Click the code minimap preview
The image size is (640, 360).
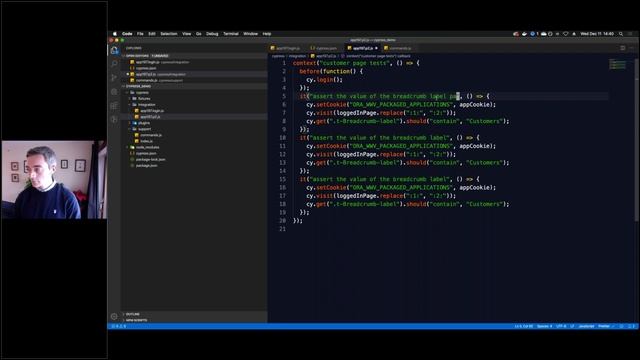coord(617,64)
